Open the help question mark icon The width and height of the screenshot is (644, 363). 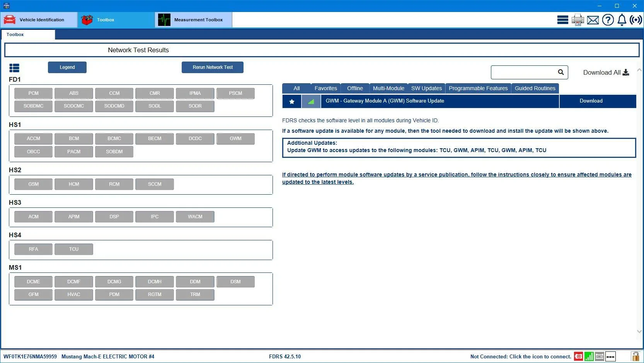[x=608, y=20]
